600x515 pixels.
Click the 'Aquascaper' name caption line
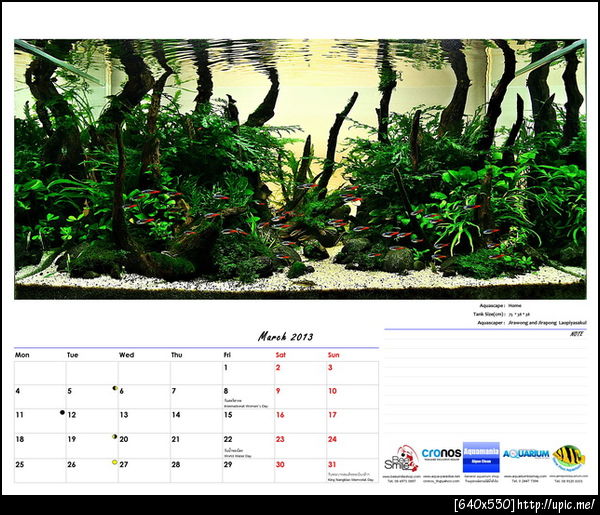click(x=532, y=323)
